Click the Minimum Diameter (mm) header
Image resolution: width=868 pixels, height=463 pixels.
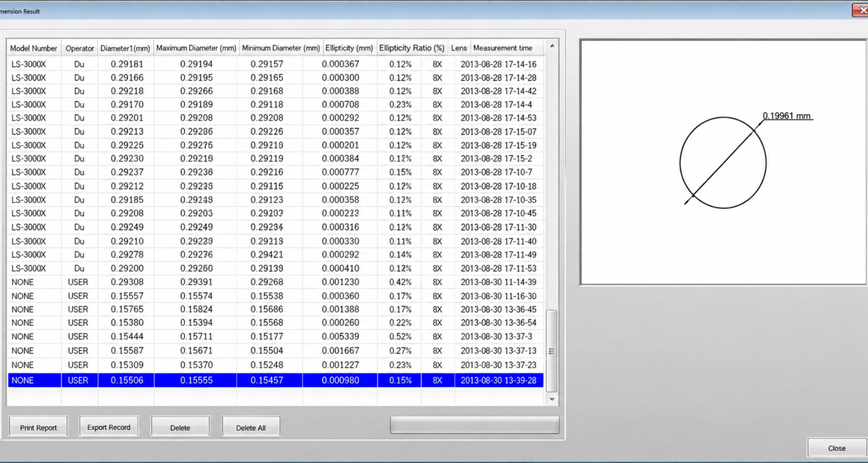click(x=281, y=48)
